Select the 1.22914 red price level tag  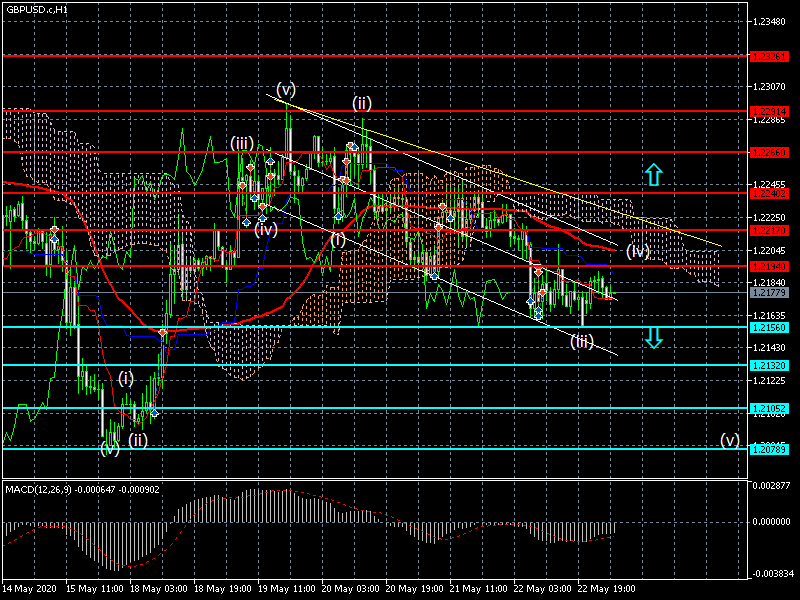tap(769, 111)
